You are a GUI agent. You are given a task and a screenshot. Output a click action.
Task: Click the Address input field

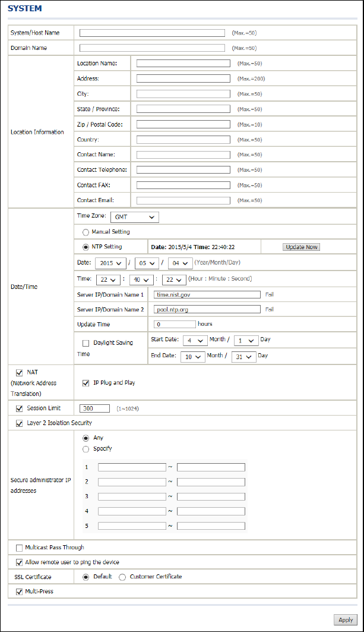tap(183, 78)
